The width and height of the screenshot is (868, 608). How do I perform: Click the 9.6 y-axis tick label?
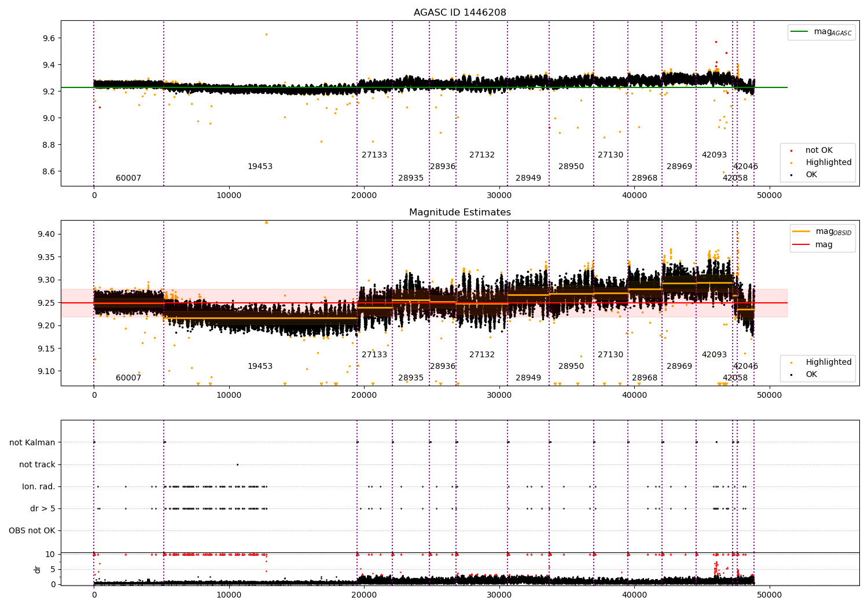49,38
